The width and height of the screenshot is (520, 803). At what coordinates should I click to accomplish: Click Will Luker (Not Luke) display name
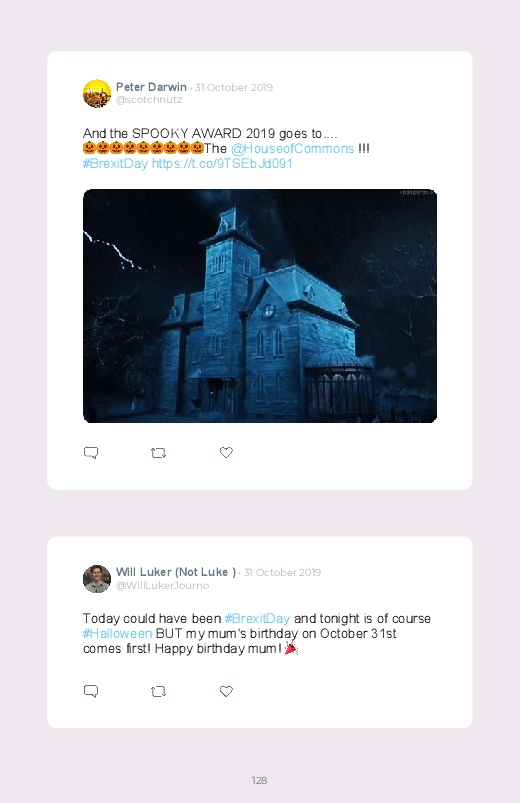coord(176,572)
